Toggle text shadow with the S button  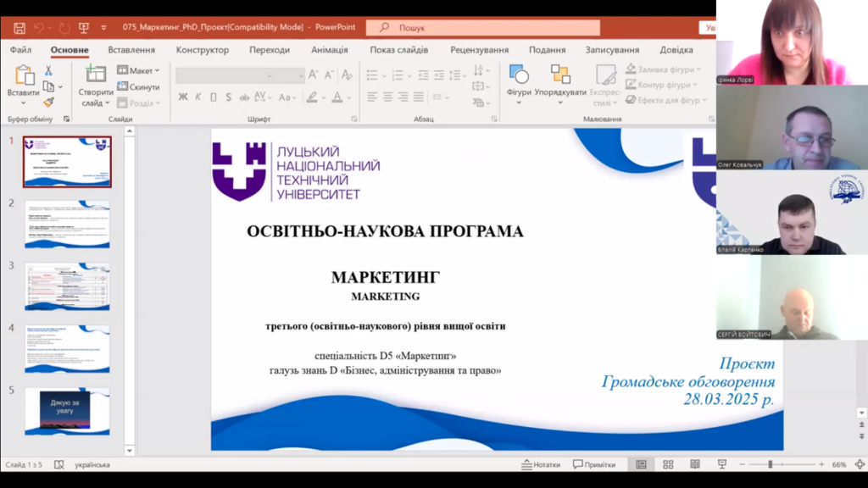tap(229, 97)
